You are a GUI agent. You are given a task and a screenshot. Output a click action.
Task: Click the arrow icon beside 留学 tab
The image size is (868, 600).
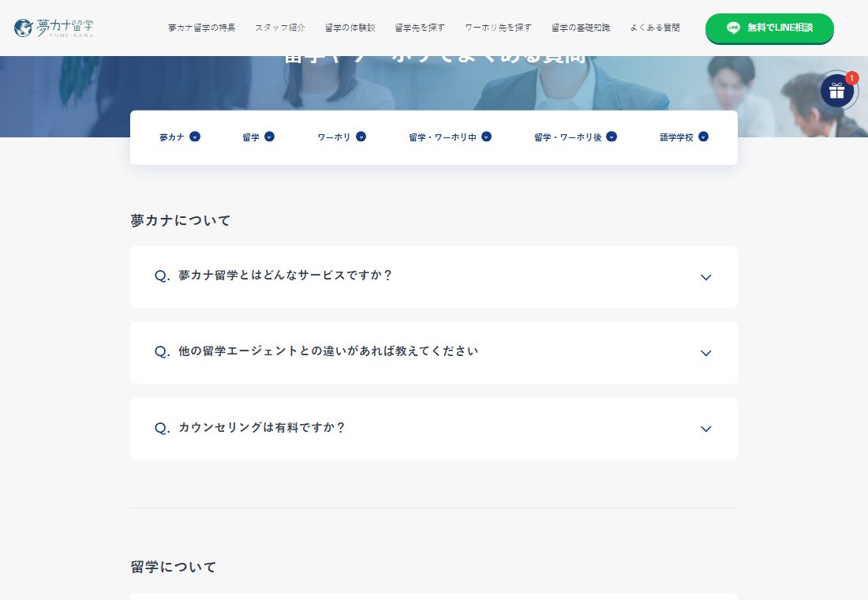[270, 137]
